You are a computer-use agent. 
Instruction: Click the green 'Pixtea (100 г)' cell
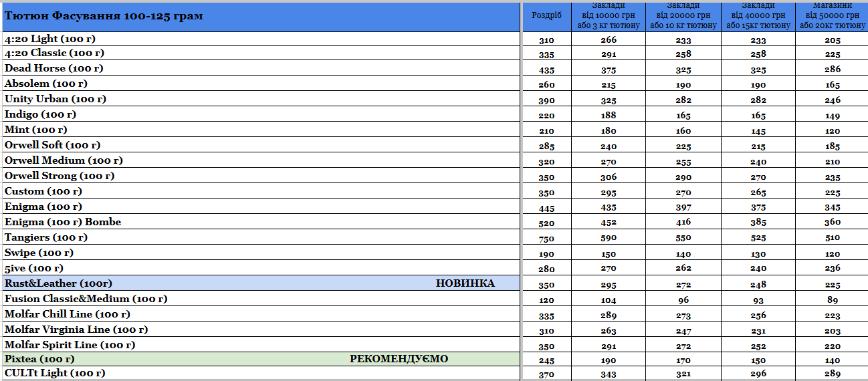[x=260, y=359]
